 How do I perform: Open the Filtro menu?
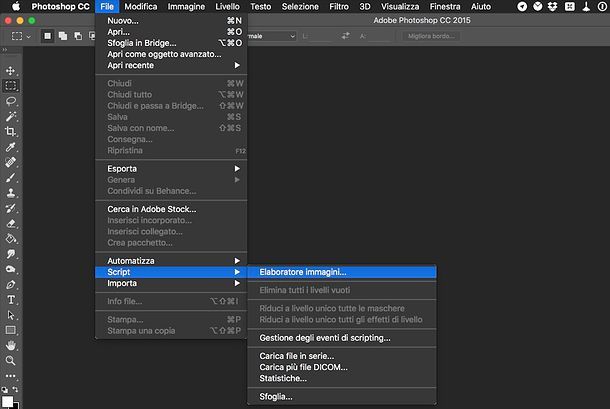pyautogui.click(x=339, y=7)
